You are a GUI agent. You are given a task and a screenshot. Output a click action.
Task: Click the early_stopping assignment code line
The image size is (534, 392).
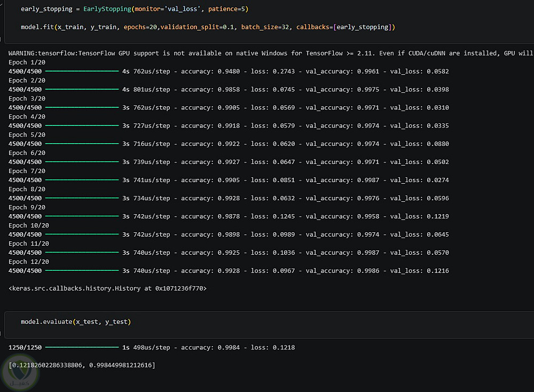point(135,9)
